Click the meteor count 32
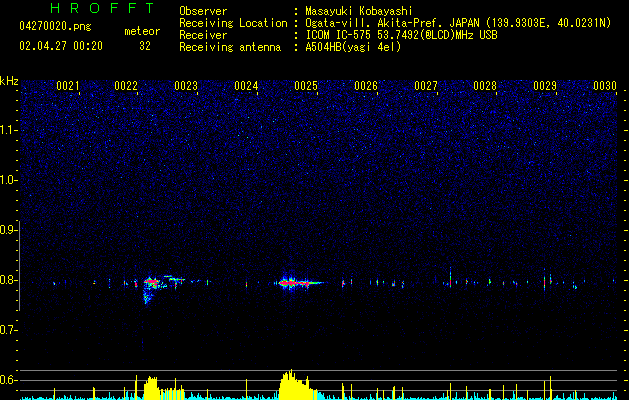 pyautogui.click(x=145, y=46)
